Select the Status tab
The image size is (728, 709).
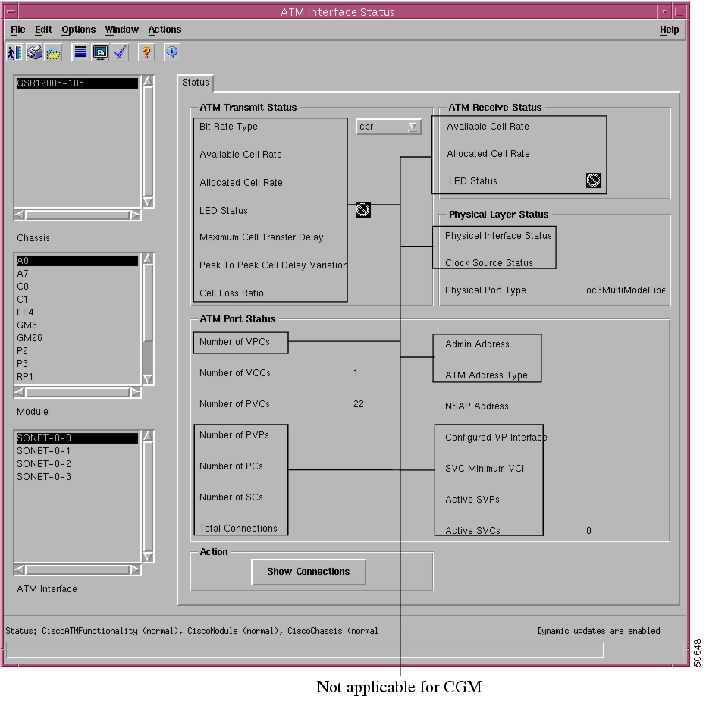coord(196,83)
